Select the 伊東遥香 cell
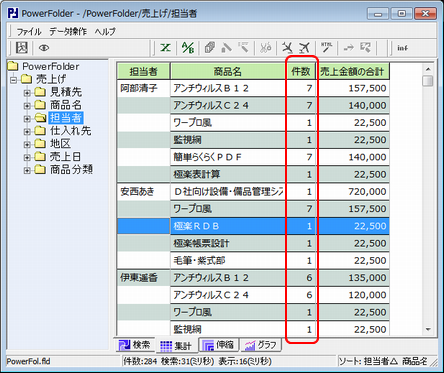The image size is (444, 373). 144,278
